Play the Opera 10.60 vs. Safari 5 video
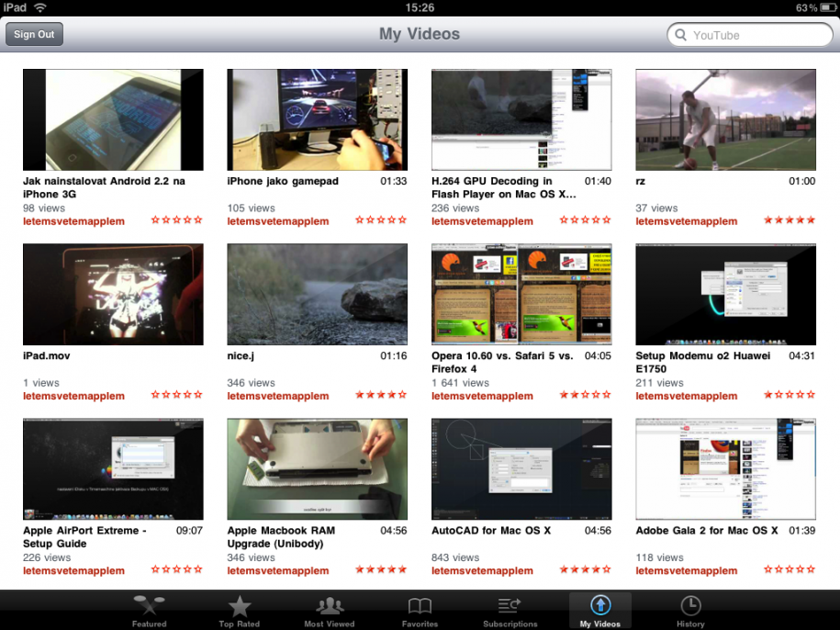The width and height of the screenshot is (840, 630). pos(521,294)
